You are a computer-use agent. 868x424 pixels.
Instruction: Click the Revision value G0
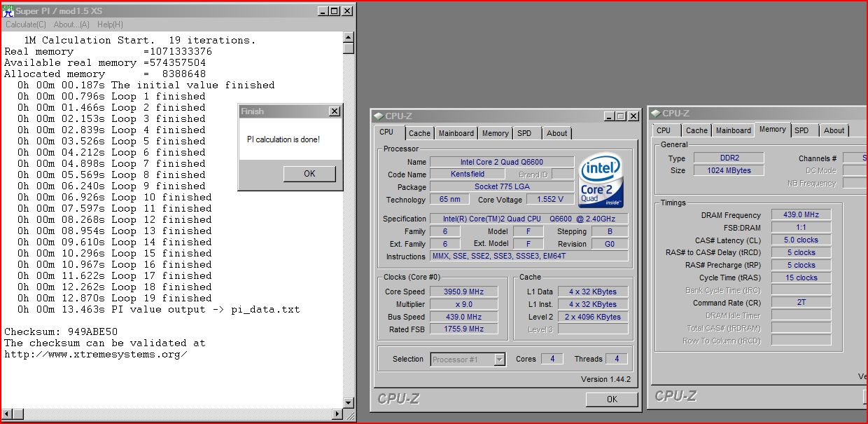[610, 244]
